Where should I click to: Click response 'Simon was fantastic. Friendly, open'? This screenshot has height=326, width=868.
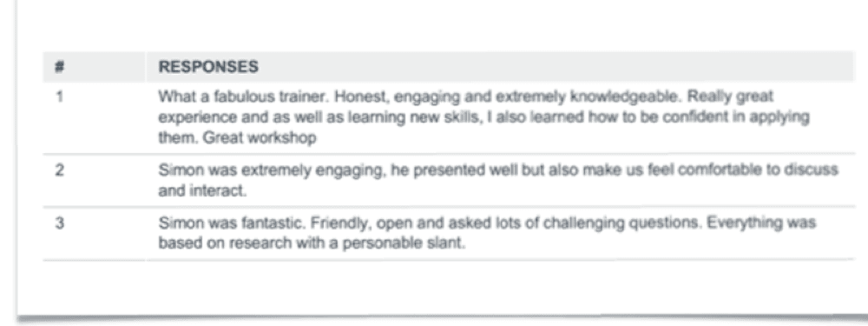click(487, 233)
